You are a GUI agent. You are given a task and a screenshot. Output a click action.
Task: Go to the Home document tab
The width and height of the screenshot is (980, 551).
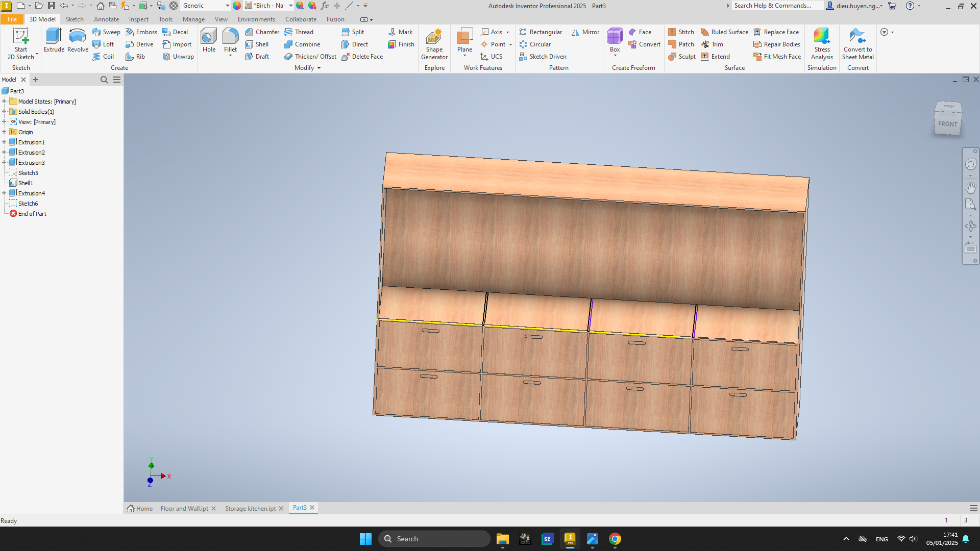pyautogui.click(x=140, y=508)
